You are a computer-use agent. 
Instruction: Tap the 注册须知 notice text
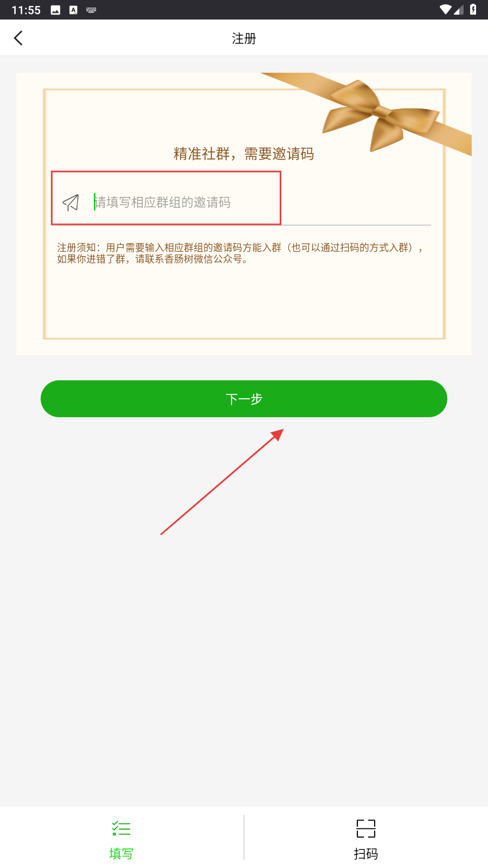click(x=240, y=253)
